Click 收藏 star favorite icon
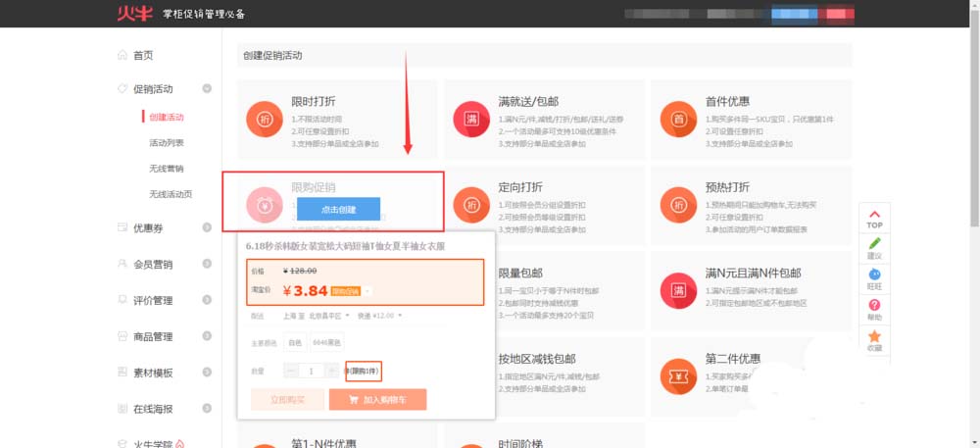Screen dimensions: 980x448 click(x=874, y=335)
